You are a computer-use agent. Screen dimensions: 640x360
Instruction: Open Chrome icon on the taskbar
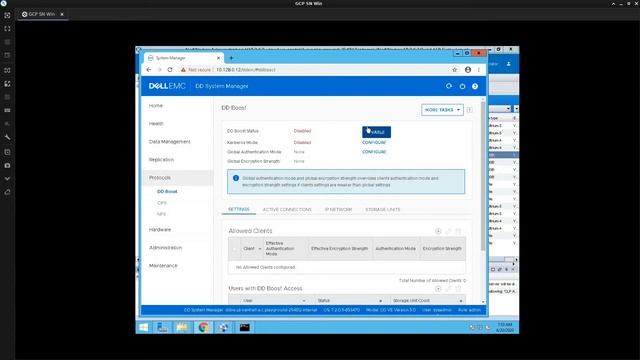203,327
